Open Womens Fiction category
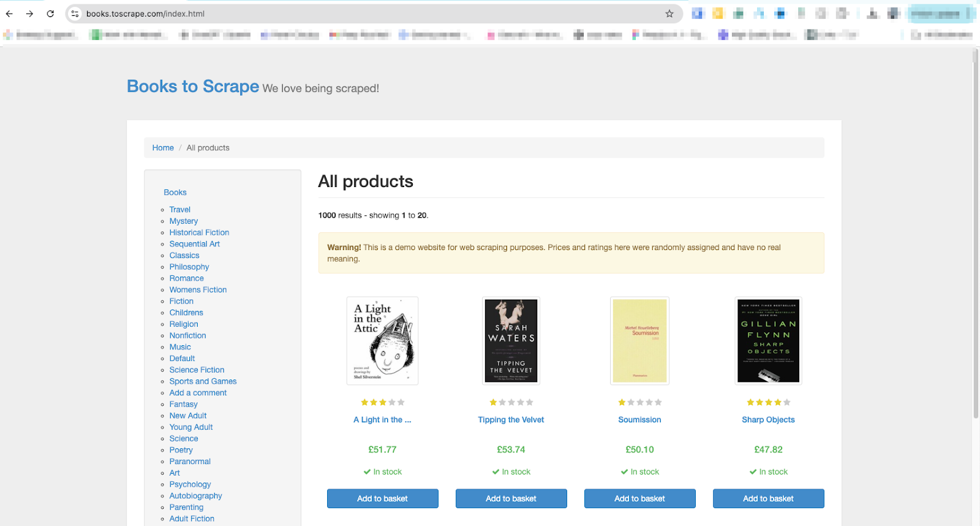Image resolution: width=980 pixels, height=526 pixels. click(198, 290)
